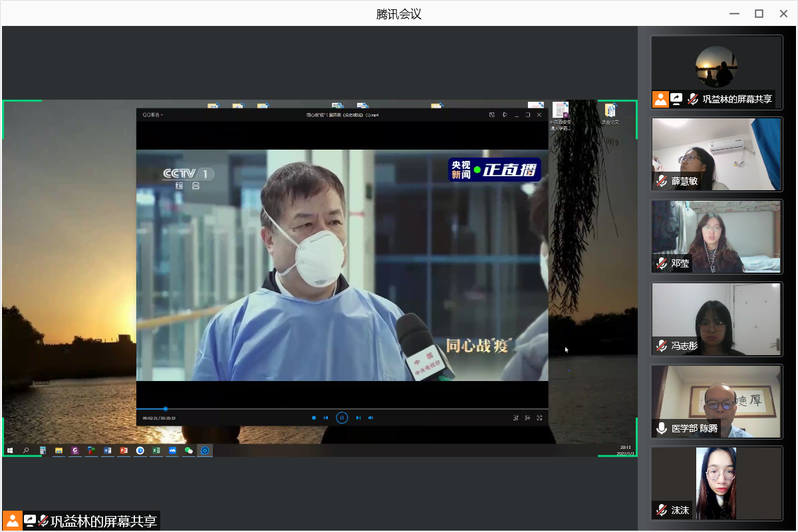This screenshot has height=532, width=798.
Task: Minimize the 腾讯会议 window
Action: coord(734,13)
